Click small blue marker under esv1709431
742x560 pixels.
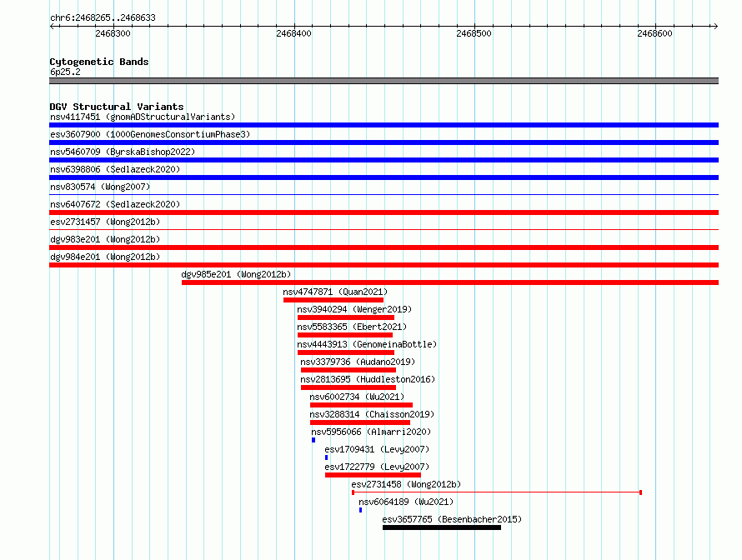click(326, 457)
